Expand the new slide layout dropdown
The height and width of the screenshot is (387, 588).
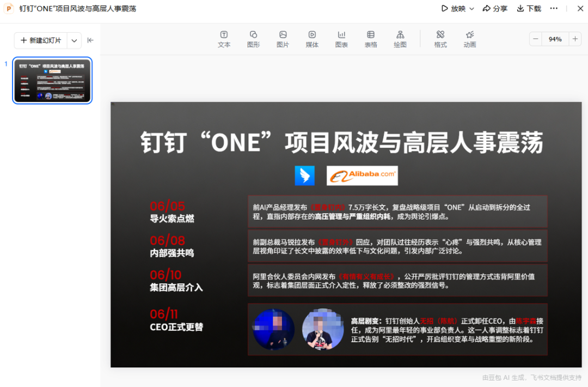[x=74, y=40]
